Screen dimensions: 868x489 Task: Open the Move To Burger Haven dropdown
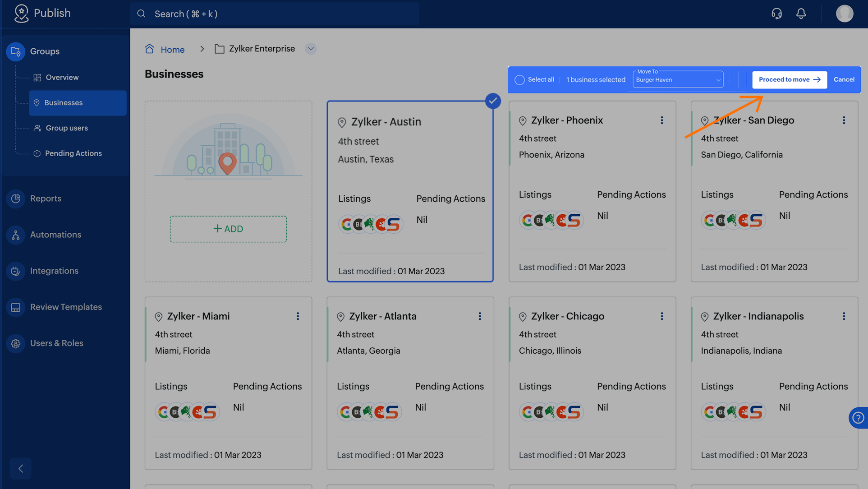678,80
